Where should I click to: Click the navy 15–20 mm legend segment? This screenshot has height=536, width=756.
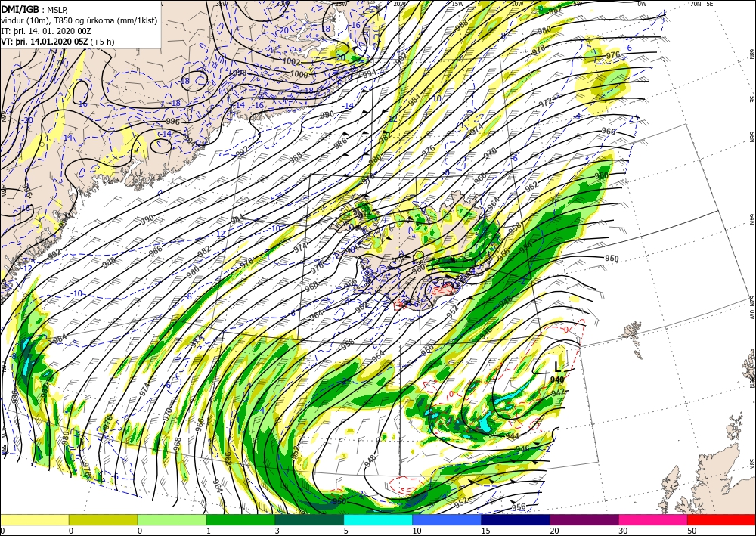(516, 519)
